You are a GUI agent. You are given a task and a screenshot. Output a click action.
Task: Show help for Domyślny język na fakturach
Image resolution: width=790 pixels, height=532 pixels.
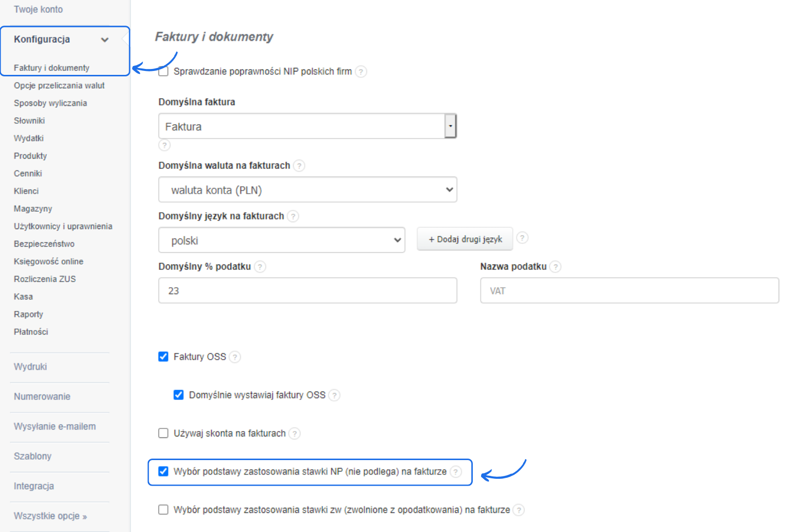pyautogui.click(x=293, y=216)
